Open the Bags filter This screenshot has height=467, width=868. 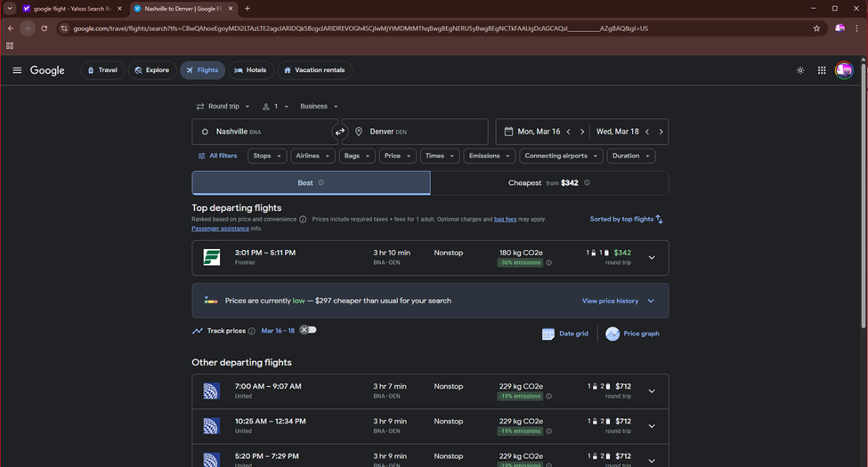[x=357, y=156]
